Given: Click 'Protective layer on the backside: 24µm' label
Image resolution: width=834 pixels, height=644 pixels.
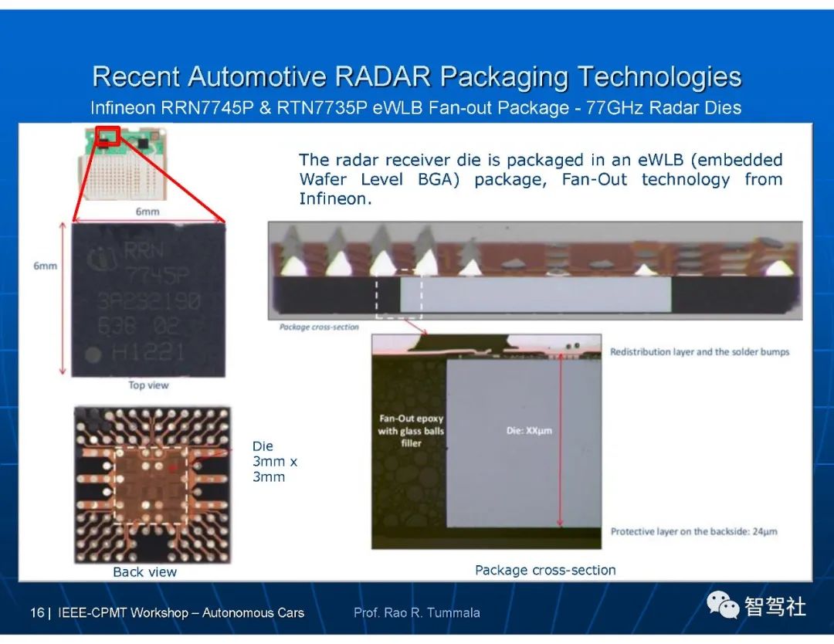Looking at the screenshot, I should (x=693, y=531).
